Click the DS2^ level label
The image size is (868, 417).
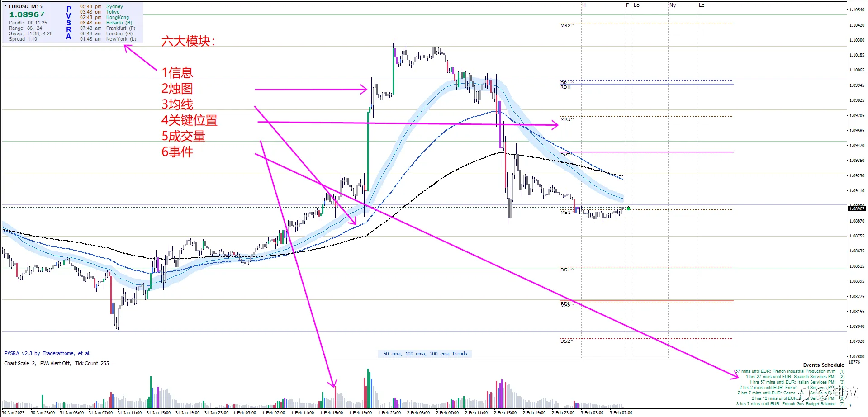coord(567,341)
